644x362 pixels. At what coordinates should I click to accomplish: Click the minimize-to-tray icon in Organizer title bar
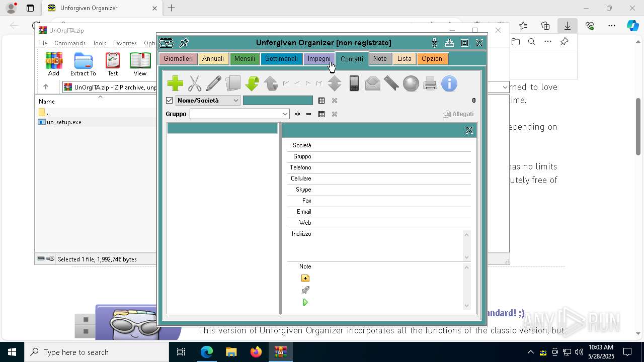(450, 43)
